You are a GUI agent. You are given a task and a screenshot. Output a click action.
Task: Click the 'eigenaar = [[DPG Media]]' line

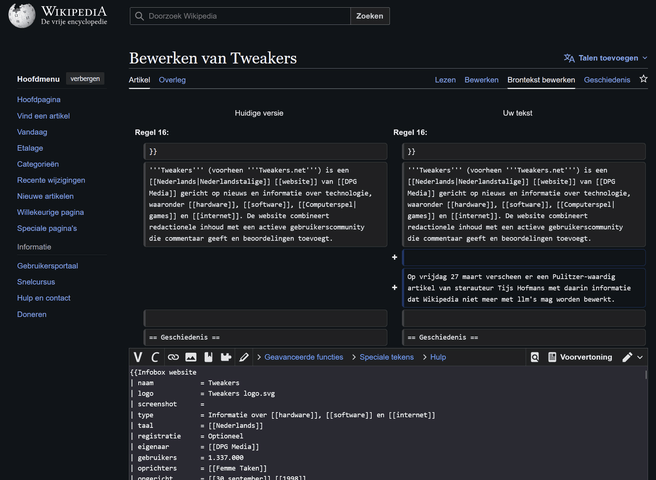[x=195, y=447]
